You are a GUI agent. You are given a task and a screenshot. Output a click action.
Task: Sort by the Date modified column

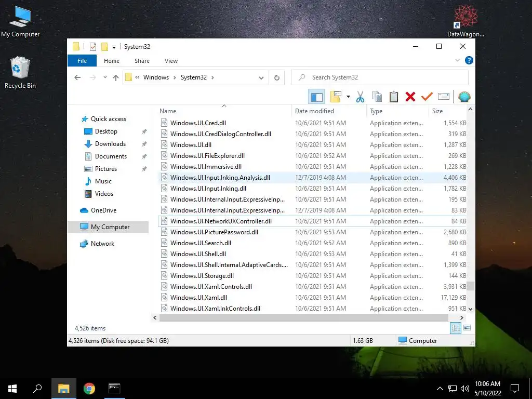click(x=329, y=111)
